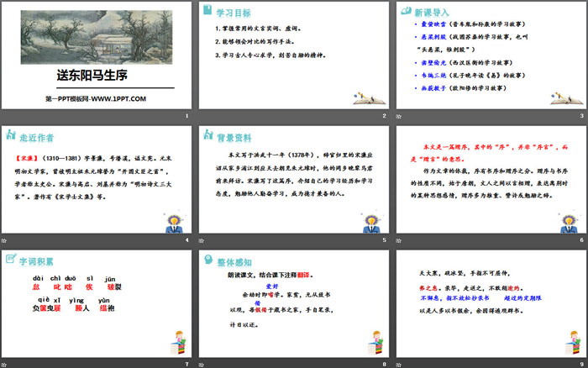Click animation star icon under slide 5
Viewport: 588px width, 368px height.
point(202,240)
